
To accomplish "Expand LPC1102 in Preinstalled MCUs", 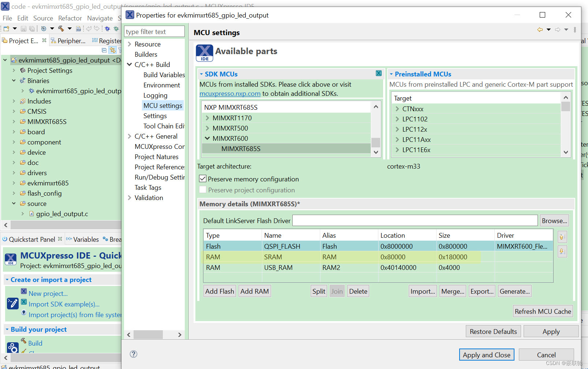I will coord(397,119).
